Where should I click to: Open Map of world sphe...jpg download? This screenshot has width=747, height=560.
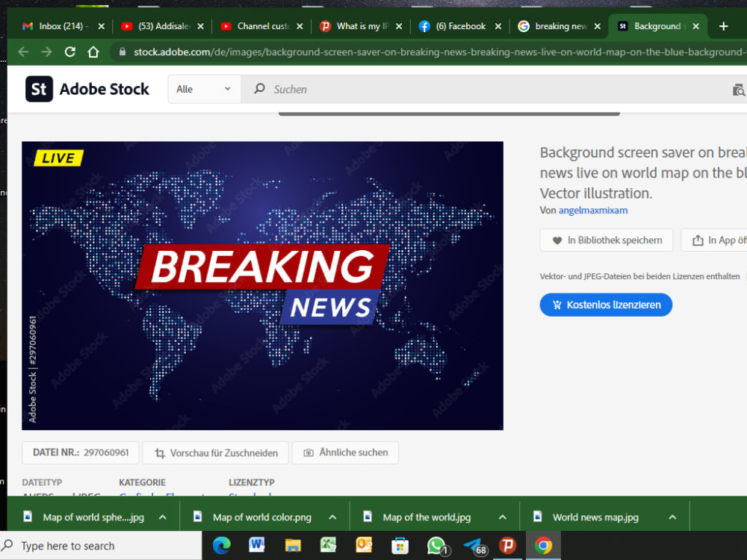pos(84,517)
